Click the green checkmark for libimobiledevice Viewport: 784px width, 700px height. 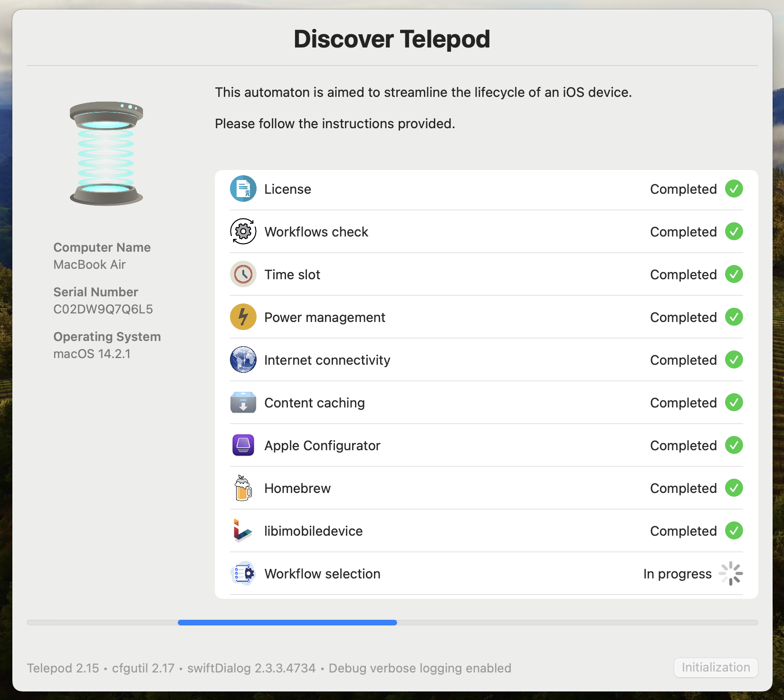(x=734, y=531)
